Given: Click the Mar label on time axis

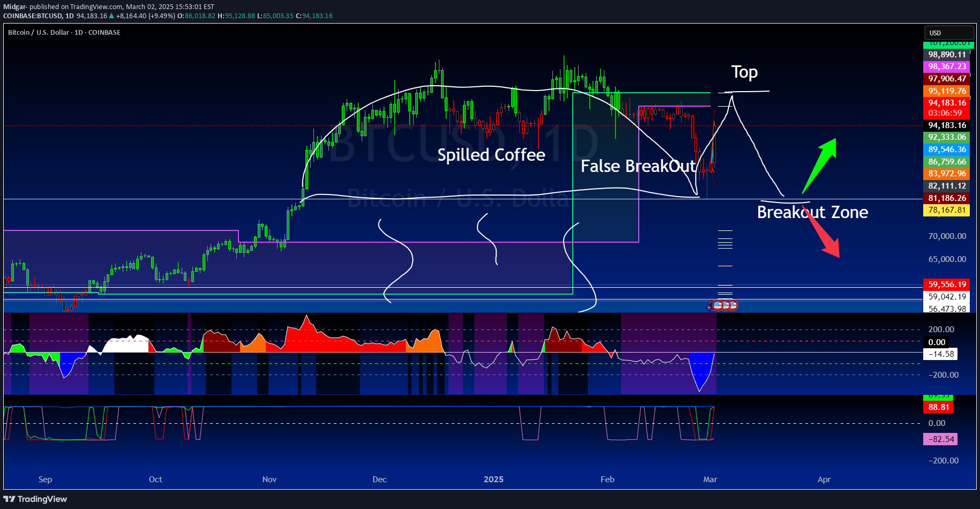Looking at the screenshot, I should [x=710, y=480].
